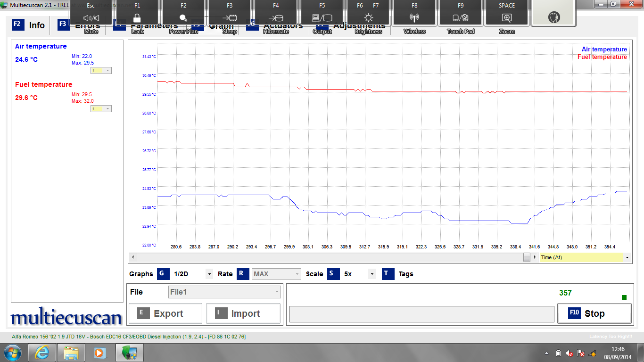The image size is (644, 362).
Task: Open the File1 file selector dropdown
Action: coord(224,292)
